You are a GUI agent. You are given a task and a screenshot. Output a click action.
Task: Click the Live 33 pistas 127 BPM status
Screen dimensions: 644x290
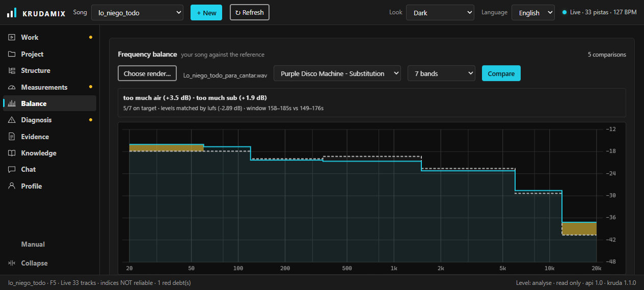click(603, 13)
